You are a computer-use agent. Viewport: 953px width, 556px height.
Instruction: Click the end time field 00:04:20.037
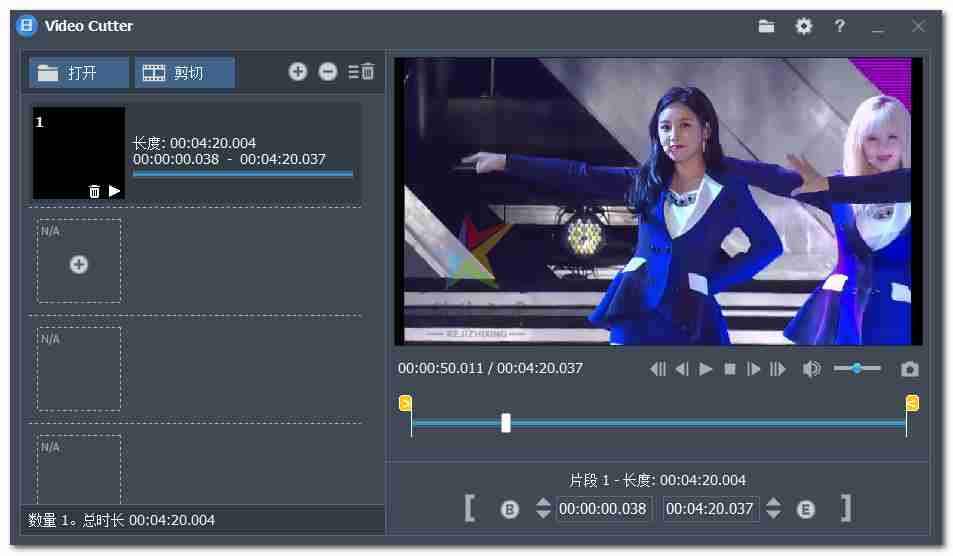tap(710, 509)
